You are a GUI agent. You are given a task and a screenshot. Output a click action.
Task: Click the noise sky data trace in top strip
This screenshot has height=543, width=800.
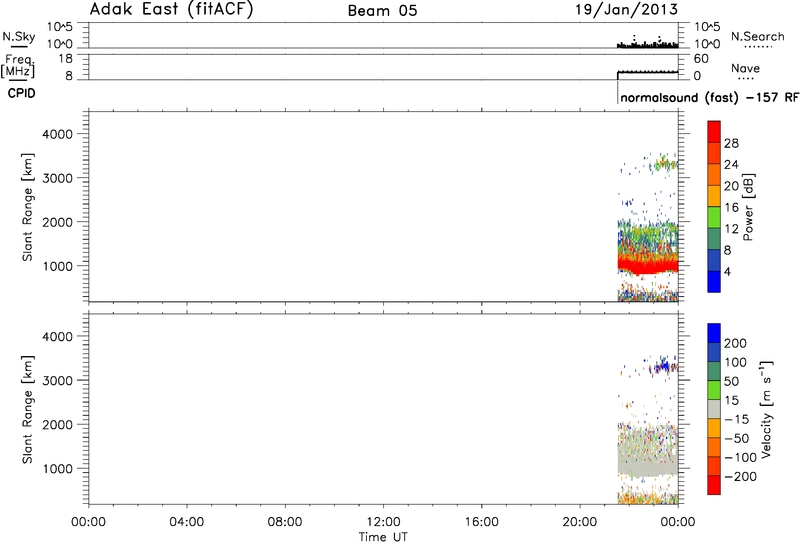(x=647, y=44)
